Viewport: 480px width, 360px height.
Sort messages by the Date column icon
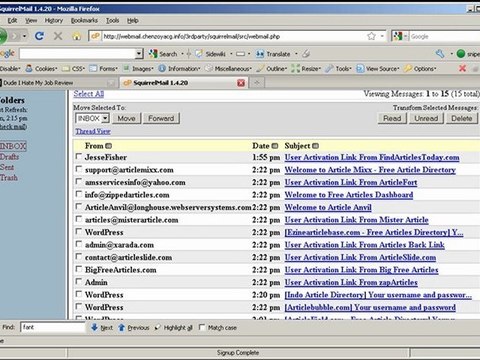pos(275,146)
